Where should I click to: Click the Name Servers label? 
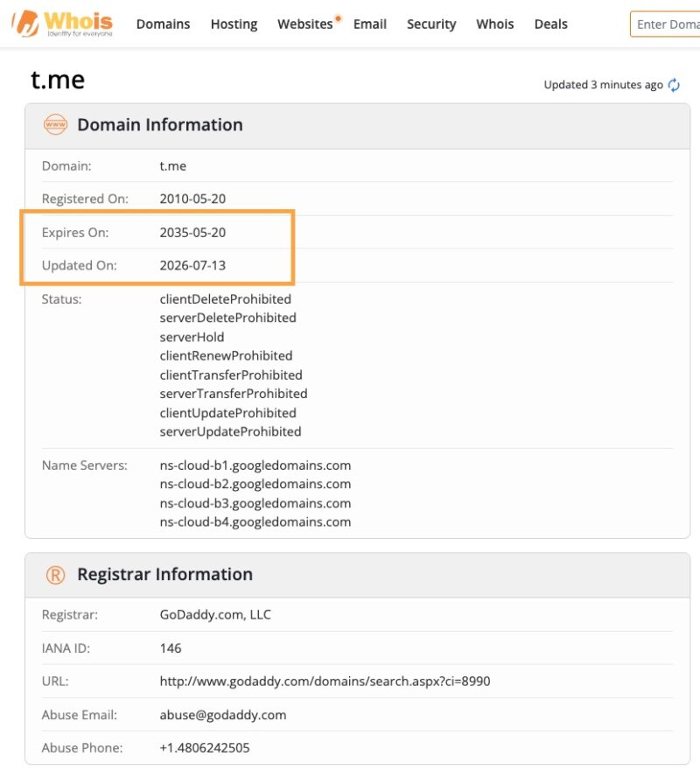pyautogui.click(x=85, y=465)
